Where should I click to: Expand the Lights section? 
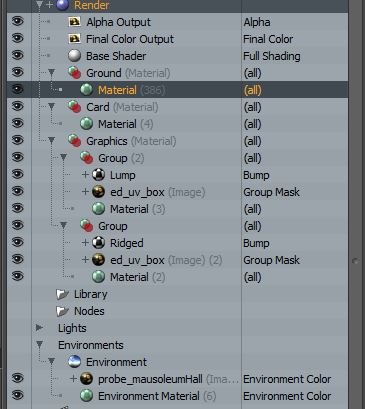39,328
